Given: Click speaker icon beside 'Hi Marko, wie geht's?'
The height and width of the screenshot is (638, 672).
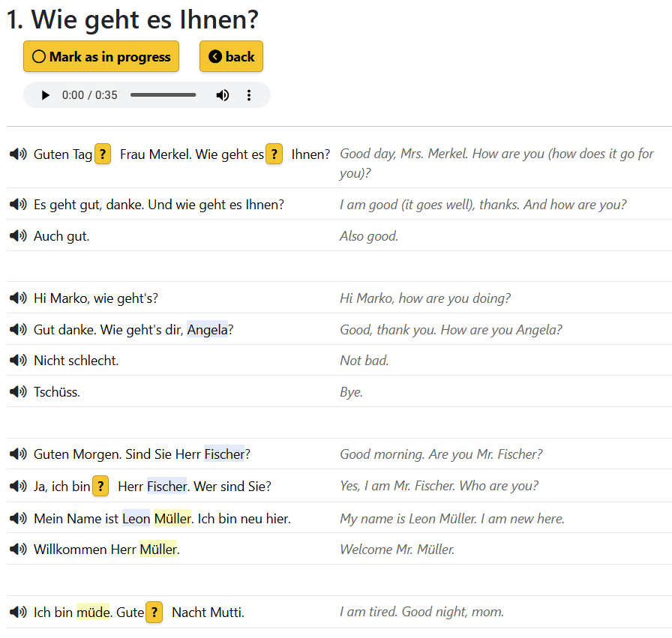Looking at the screenshot, I should 18,298.
